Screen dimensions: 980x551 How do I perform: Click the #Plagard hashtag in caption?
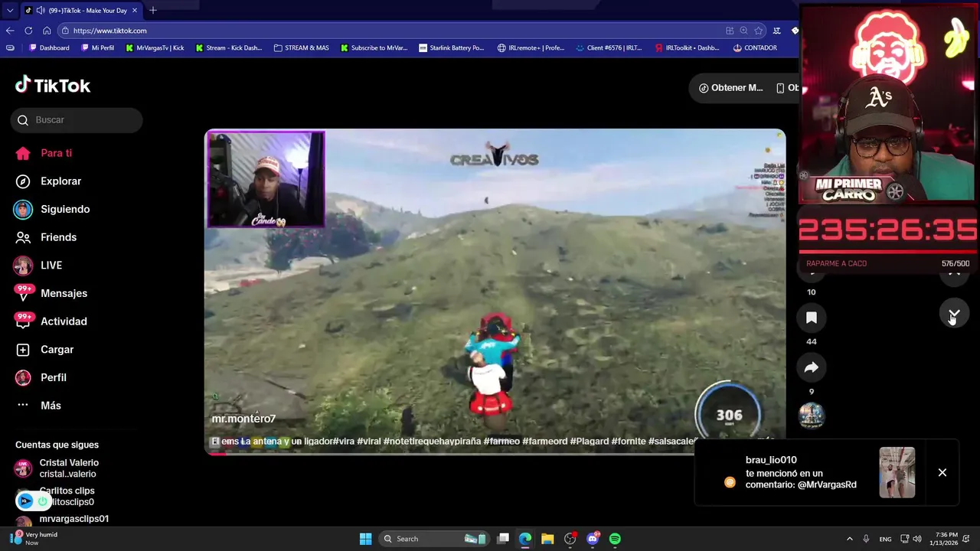point(590,442)
